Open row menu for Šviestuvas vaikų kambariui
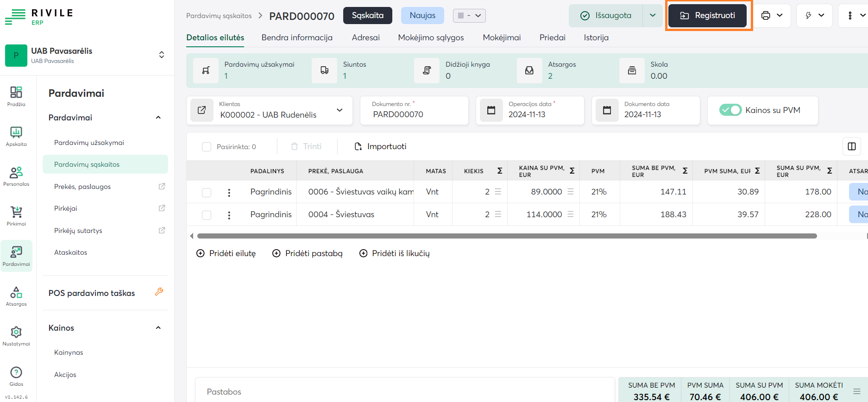The height and width of the screenshot is (402, 868). point(229,192)
